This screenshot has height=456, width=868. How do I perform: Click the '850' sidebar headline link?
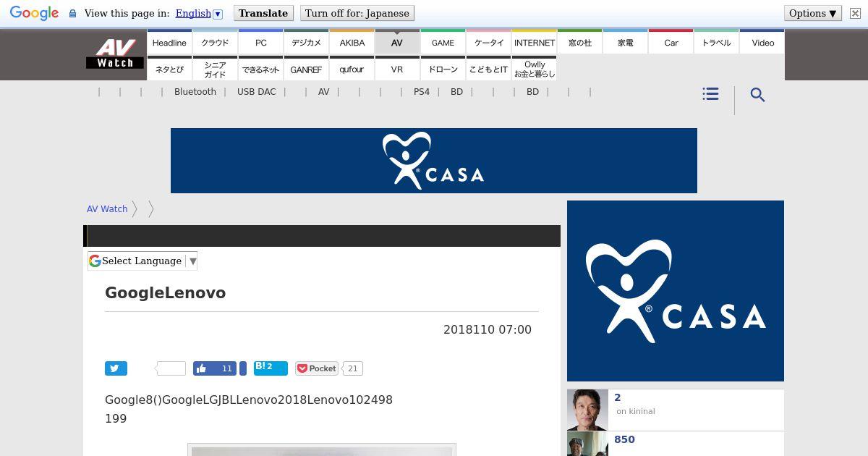click(x=624, y=439)
